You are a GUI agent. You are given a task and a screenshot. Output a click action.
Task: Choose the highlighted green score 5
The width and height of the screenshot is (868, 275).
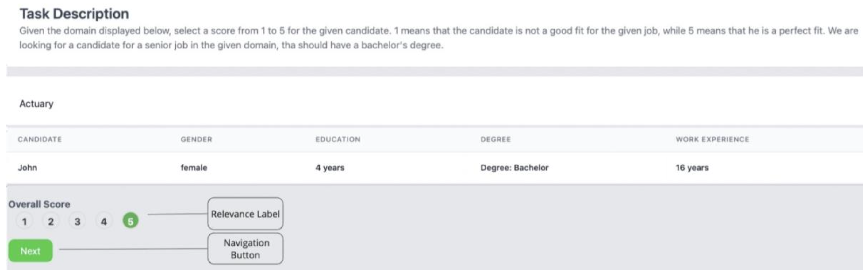[x=130, y=221]
